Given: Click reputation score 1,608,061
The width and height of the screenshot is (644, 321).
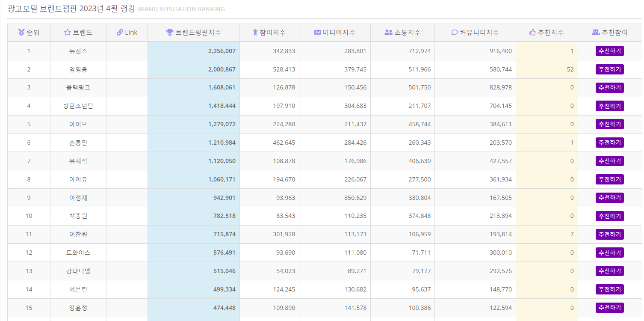Looking at the screenshot, I should 222,88.
